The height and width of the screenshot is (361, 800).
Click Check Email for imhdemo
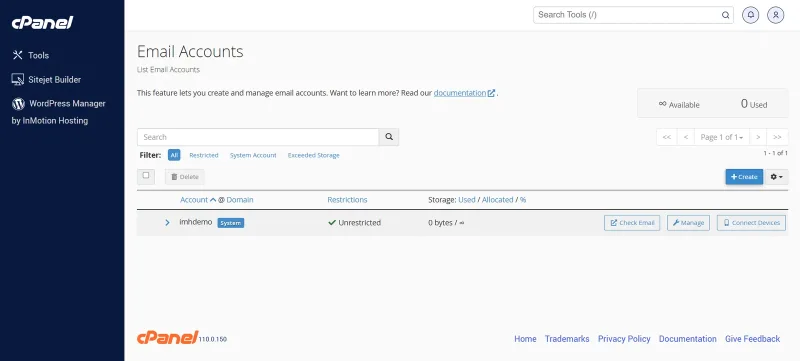pyautogui.click(x=632, y=223)
